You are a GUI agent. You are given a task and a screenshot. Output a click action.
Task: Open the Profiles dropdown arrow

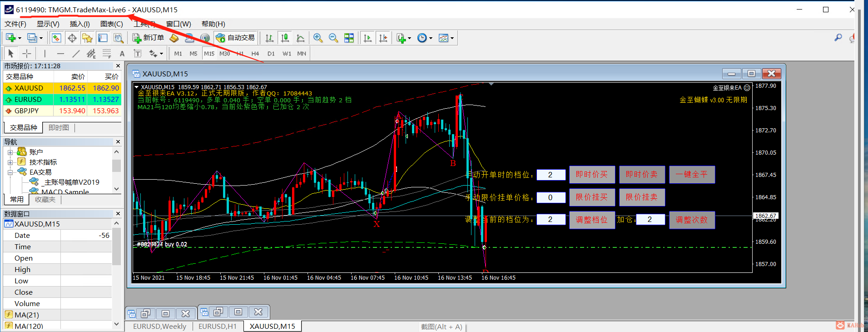click(41, 38)
